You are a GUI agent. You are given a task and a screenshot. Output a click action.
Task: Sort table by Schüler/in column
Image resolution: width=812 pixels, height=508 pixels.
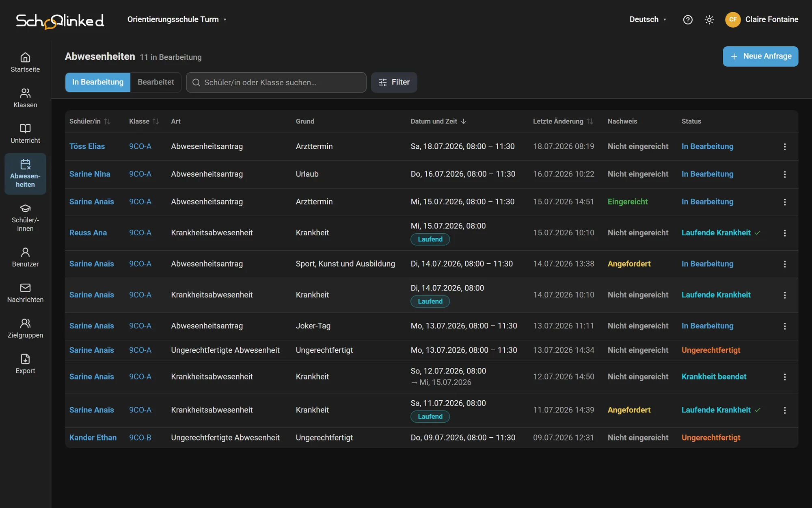[90, 122]
